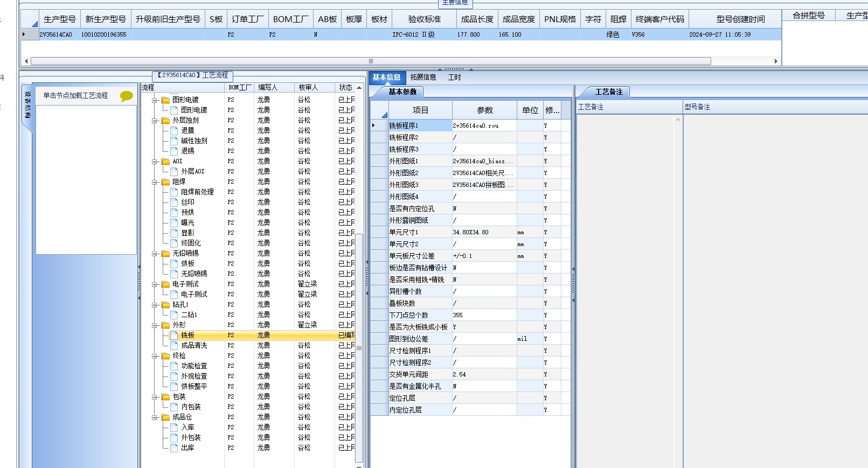Click the 单击节点加载工艺流程 hint text
The width and height of the screenshot is (868, 468).
point(75,96)
